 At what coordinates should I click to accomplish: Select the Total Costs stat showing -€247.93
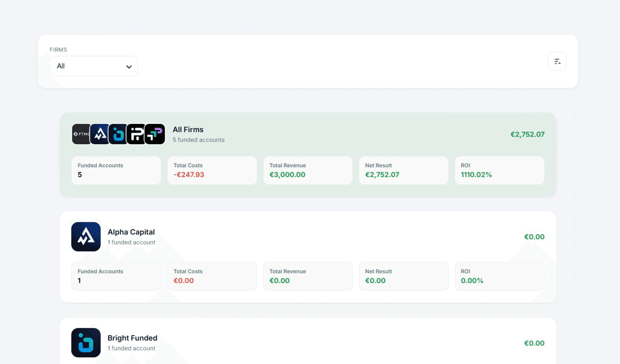(x=212, y=170)
